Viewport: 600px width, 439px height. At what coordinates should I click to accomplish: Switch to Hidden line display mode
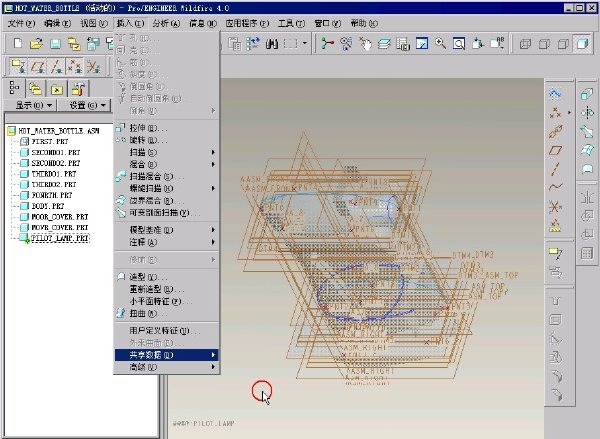[x=544, y=44]
